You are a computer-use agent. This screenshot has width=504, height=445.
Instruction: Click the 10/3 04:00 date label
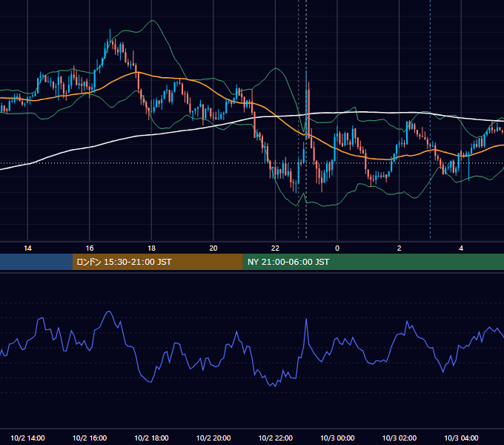tap(461, 438)
